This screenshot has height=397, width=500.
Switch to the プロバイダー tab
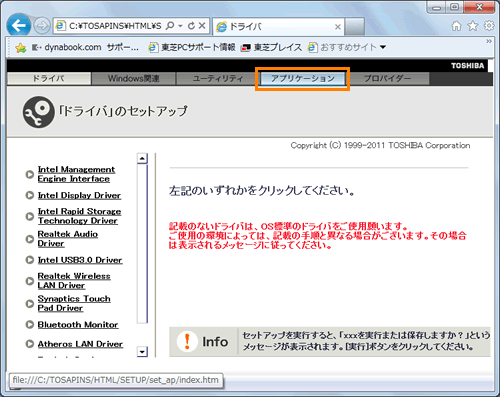(x=387, y=79)
